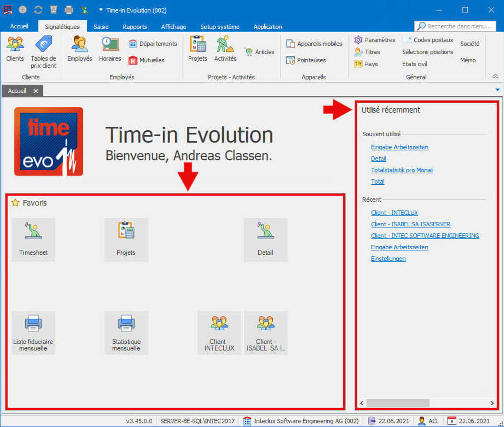Viewport: 504px width, 427px height.
Task: Open the Horaires schedule icon
Action: pos(110,49)
